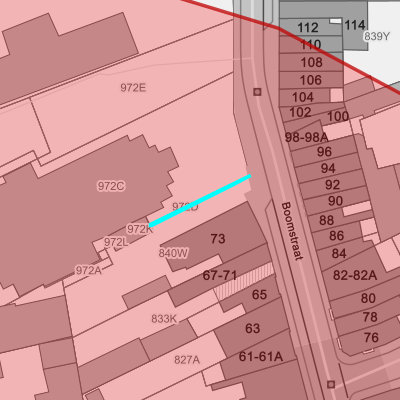Select house number 84
400x400 pixels.
(x=339, y=254)
